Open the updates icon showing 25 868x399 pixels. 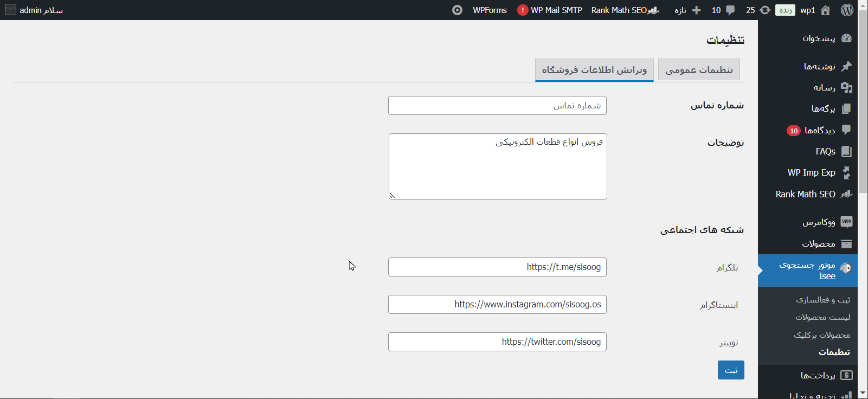pos(765,10)
